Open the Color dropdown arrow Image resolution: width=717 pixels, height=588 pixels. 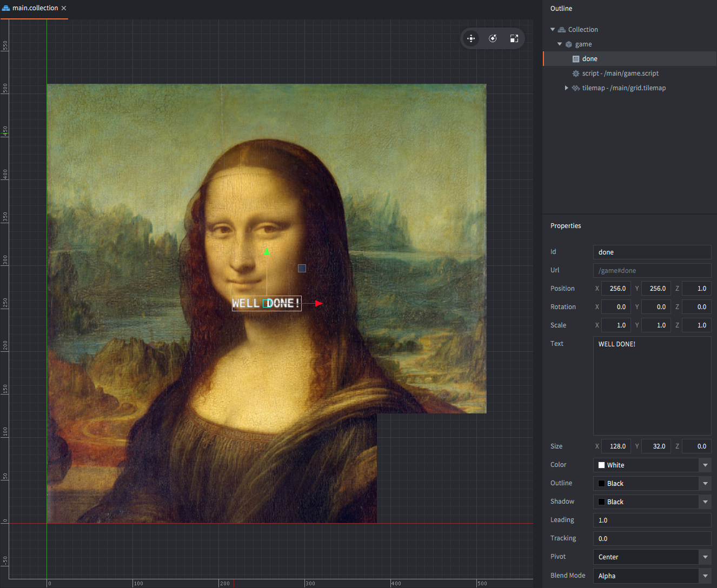click(705, 465)
